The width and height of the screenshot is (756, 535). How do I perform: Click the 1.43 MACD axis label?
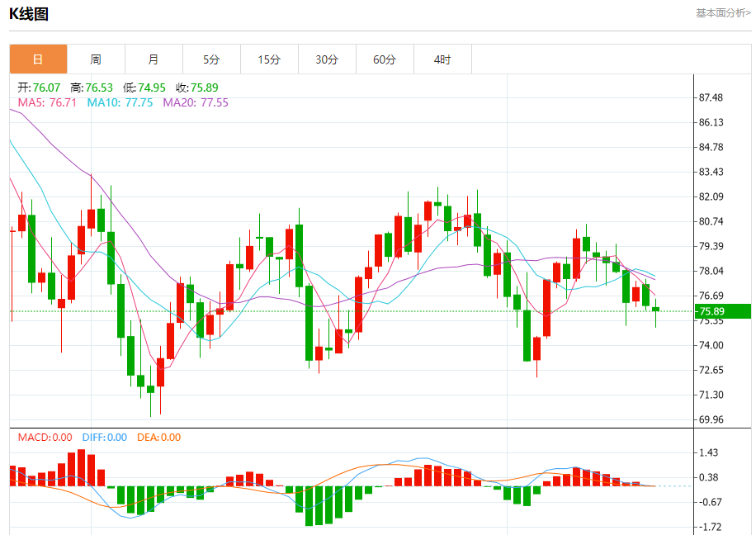coord(709,452)
